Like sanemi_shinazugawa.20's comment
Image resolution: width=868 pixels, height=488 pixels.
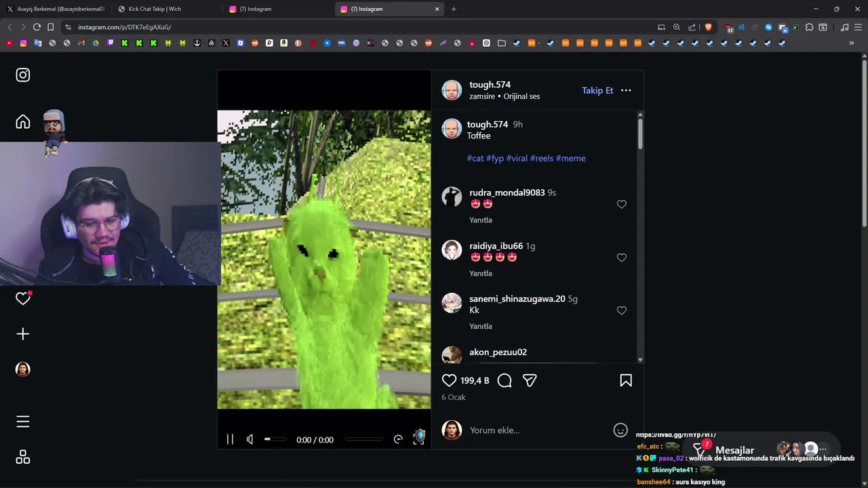(622, 310)
